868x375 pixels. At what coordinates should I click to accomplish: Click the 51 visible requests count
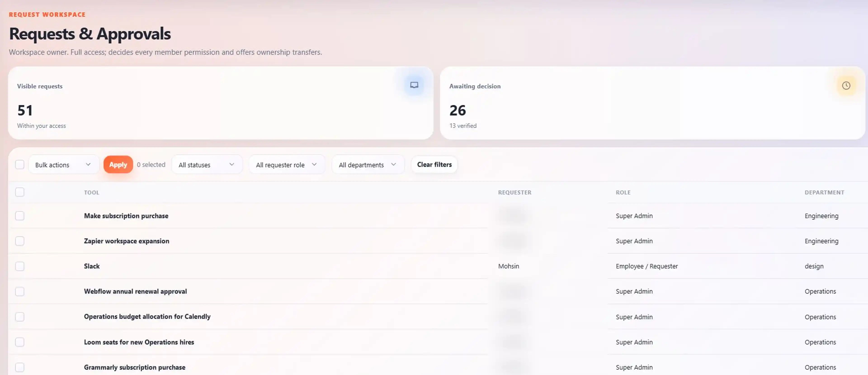click(x=25, y=110)
